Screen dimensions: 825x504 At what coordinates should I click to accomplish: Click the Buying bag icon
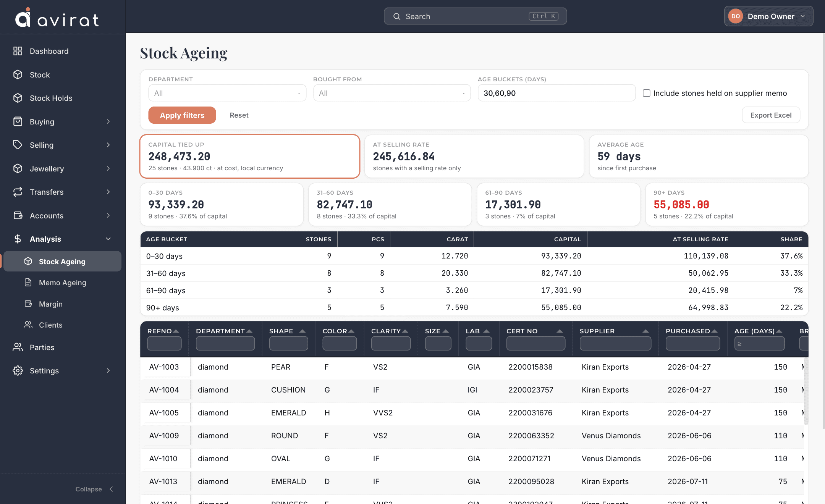pyautogui.click(x=18, y=121)
